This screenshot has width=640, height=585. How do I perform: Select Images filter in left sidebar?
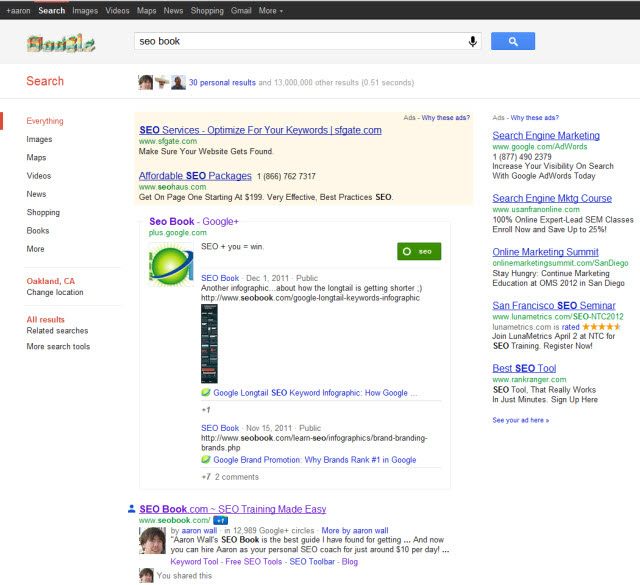tap(39, 140)
